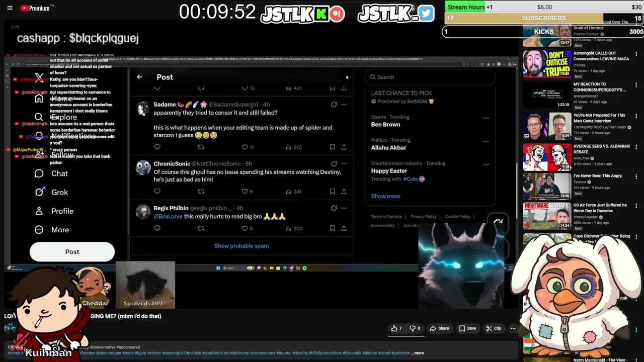Click the X Search field

coord(430,77)
